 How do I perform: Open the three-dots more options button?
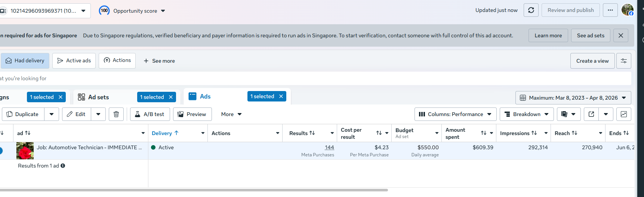(x=610, y=10)
